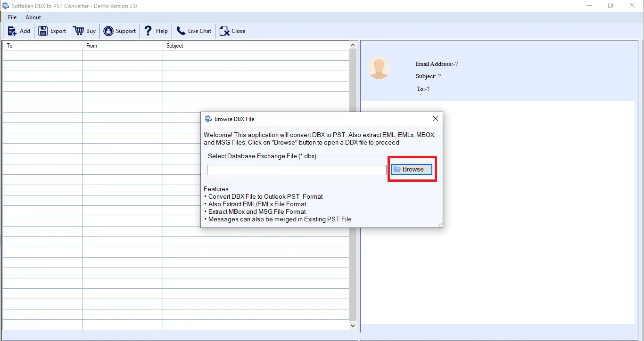Click the Email Address label in preview
The image size is (644, 341).
pyautogui.click(x=437, y=64)
